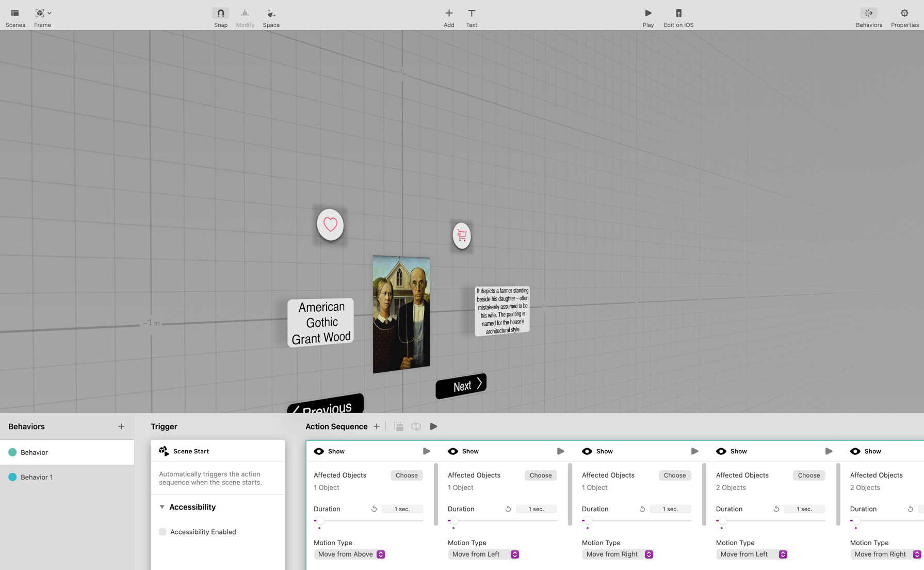This screenshot has height=570, width=924.
Task: Select the Behavior item
Action: 67,452
